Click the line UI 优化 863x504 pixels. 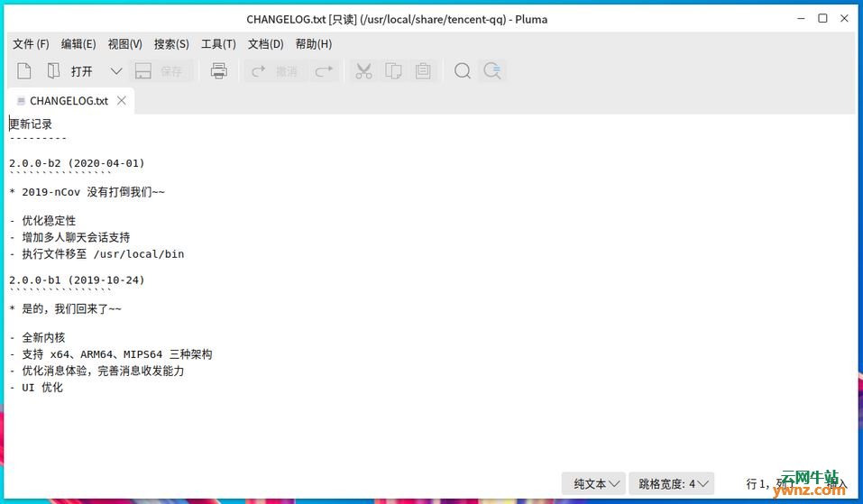point(36,387)
